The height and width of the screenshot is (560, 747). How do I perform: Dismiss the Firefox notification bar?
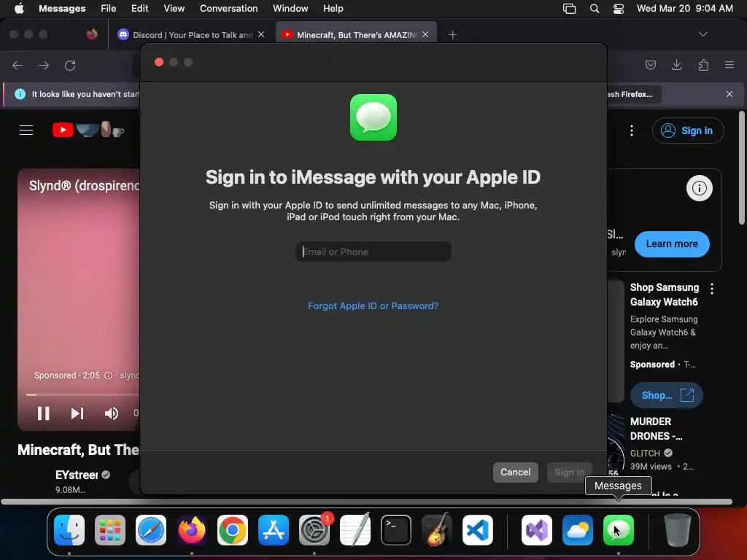click(729, 94)
